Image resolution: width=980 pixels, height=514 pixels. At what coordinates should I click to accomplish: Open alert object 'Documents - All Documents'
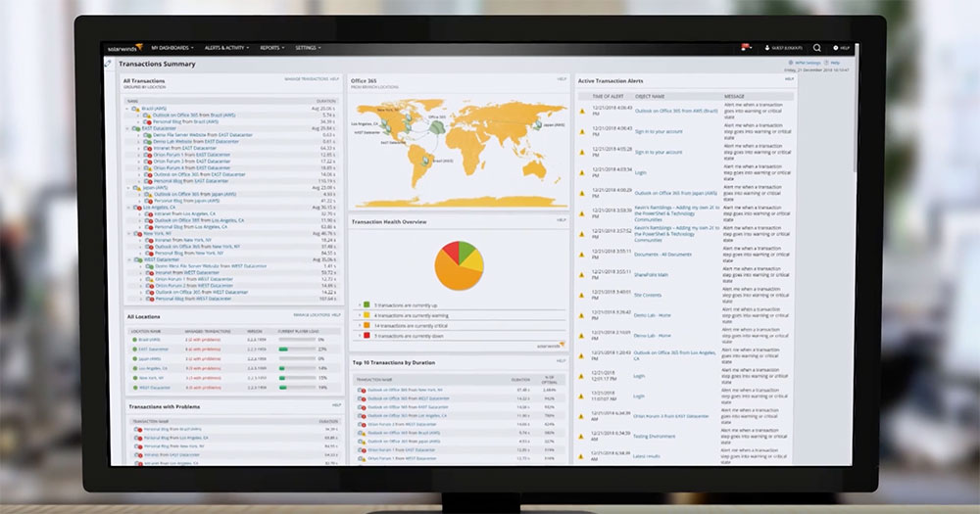coord(662,255)
